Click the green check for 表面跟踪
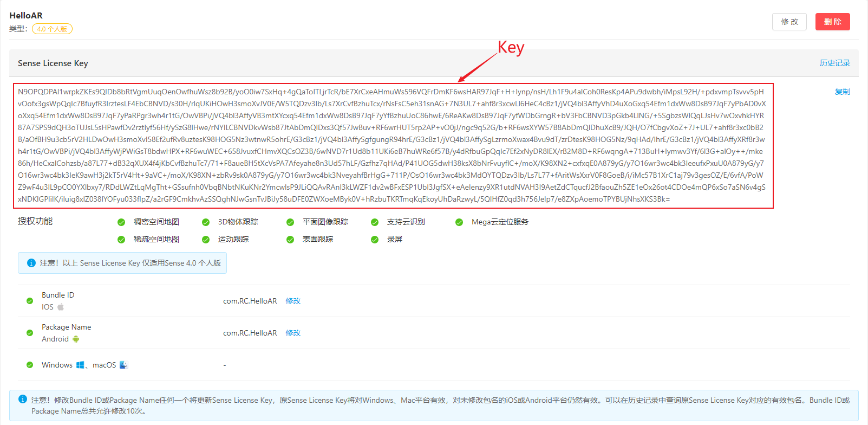The width and height of the screenshot is (868, 425). (290, 240)
